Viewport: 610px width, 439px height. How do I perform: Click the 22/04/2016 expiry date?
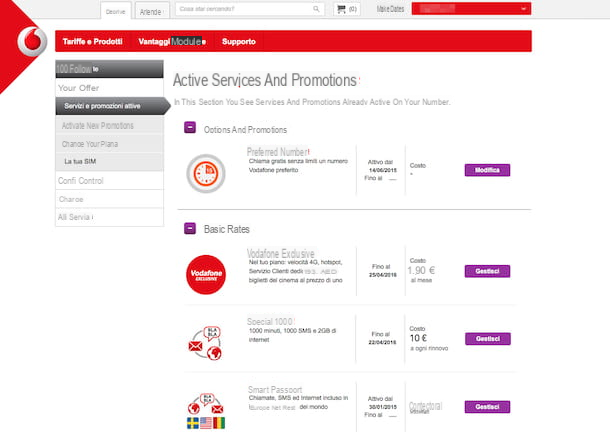(x=382, y=342)
